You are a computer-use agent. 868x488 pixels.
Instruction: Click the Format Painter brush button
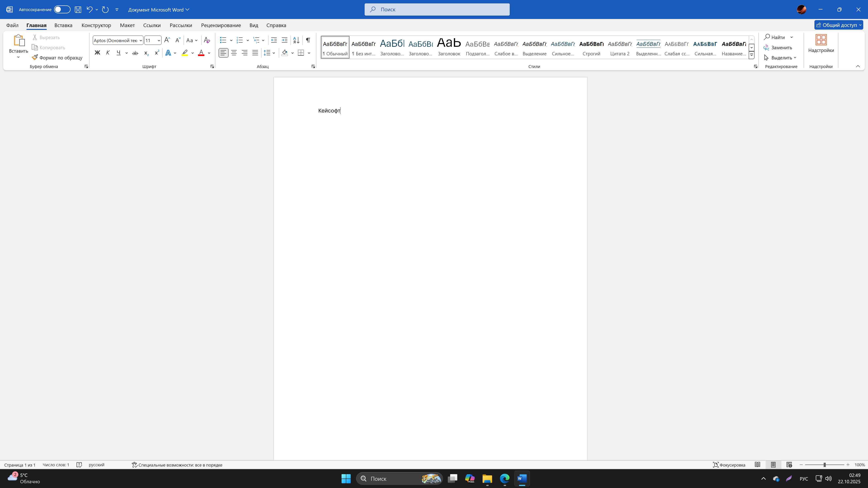57,58
